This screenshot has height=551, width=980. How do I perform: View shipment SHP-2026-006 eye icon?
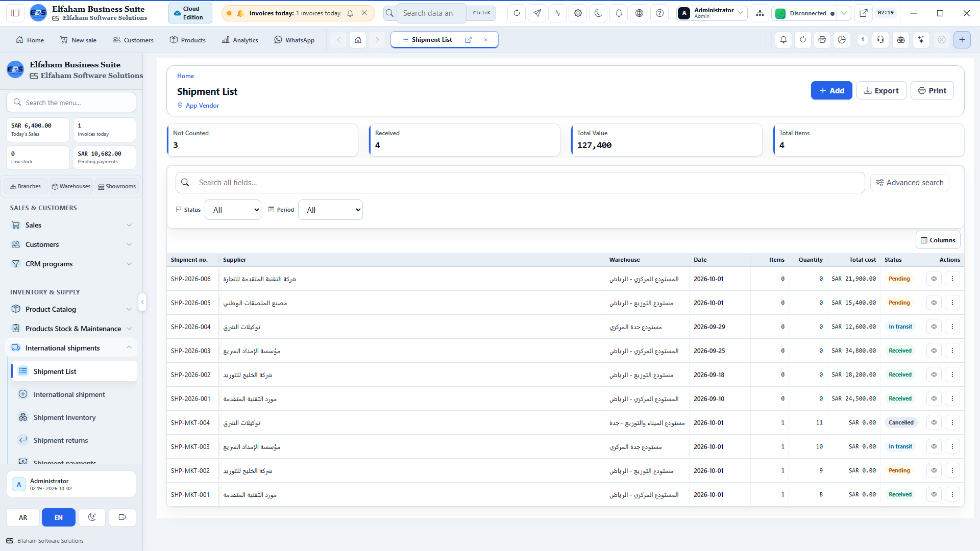[934, 279]
